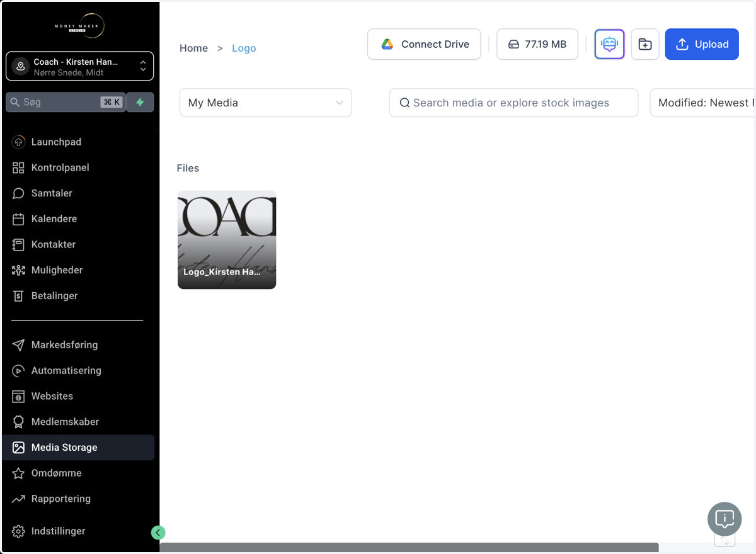
Task: Open the help chat bubble widget
Action: click(x=724, y=519)
